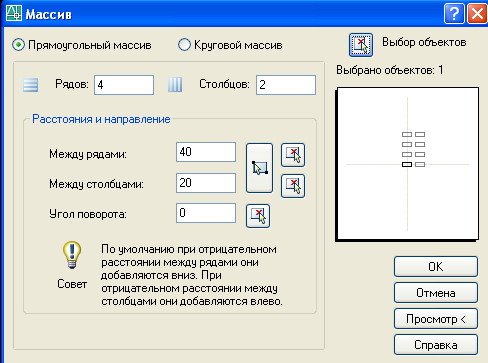Click the 'Просмотр <' preview button
488x363 pixels.
pos(436,319)
